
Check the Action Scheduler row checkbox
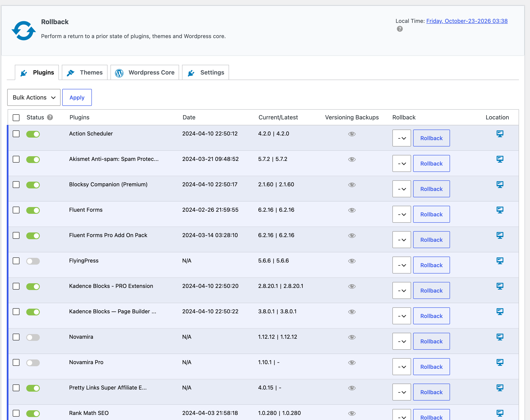click(x=16, y=134)
